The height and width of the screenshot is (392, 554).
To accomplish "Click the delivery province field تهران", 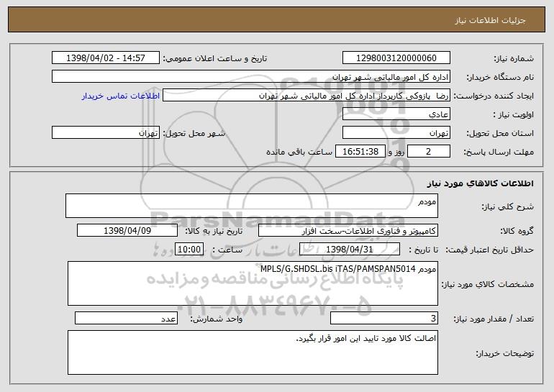I will pos(396,133).
